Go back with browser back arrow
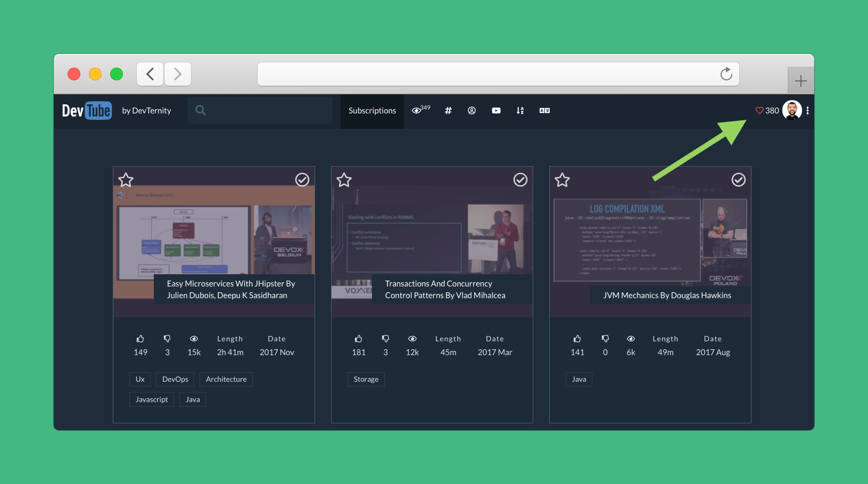868x484 pixels. coord(150,74)
